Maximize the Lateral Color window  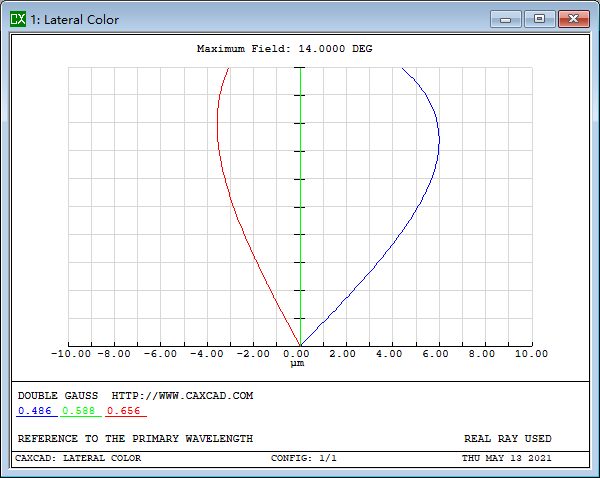click(540, 19)
